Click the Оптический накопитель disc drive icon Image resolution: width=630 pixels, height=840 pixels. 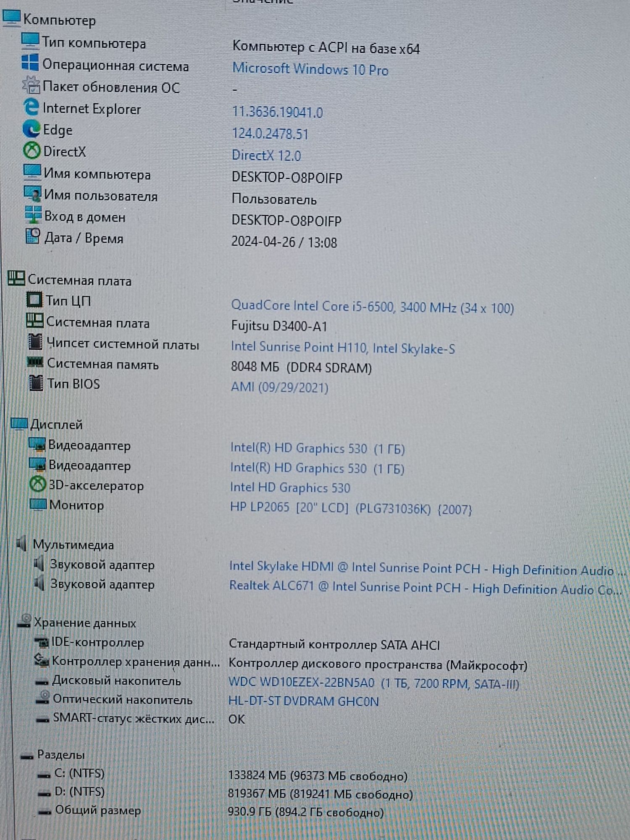click(43, 698)
